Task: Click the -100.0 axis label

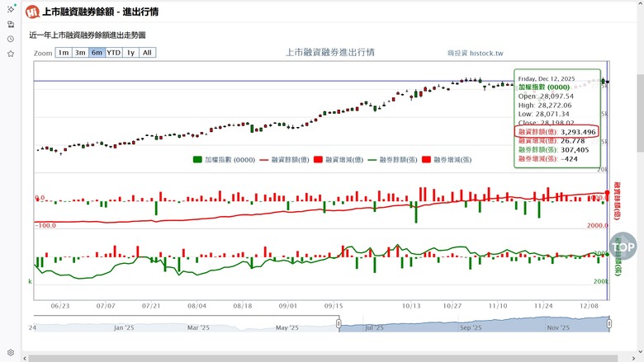Action: [x=45, y=225]
